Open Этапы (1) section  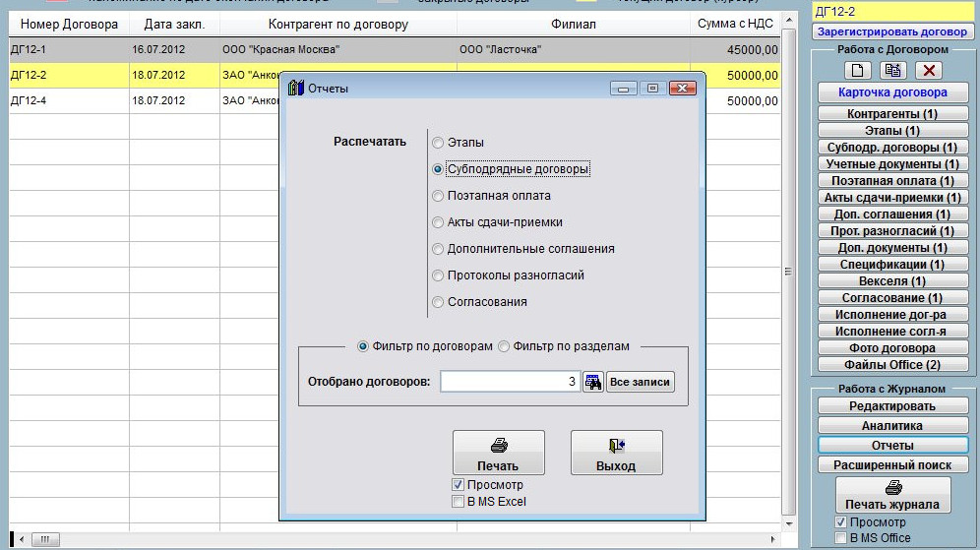pos(892,131)
